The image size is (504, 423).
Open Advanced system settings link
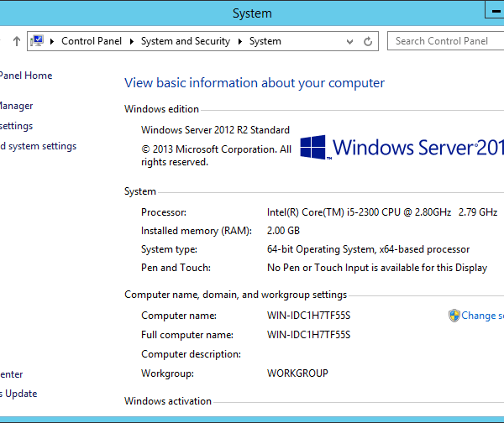(39, 146)
